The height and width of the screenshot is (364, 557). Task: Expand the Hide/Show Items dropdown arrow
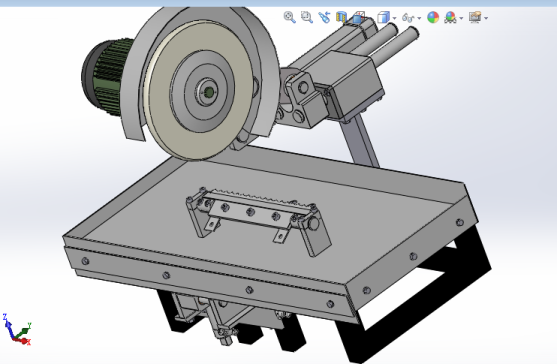pos(420,18)
